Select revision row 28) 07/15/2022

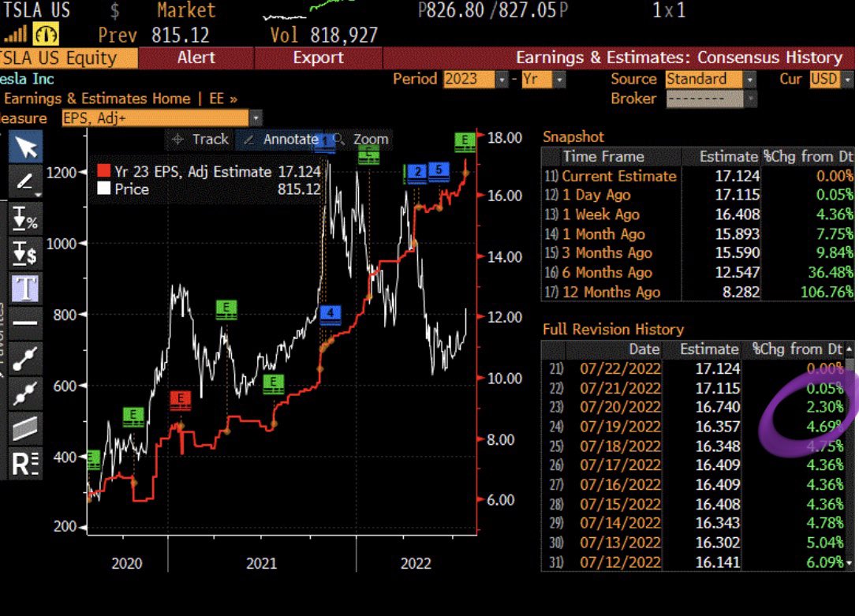click(x=695, y=504)
